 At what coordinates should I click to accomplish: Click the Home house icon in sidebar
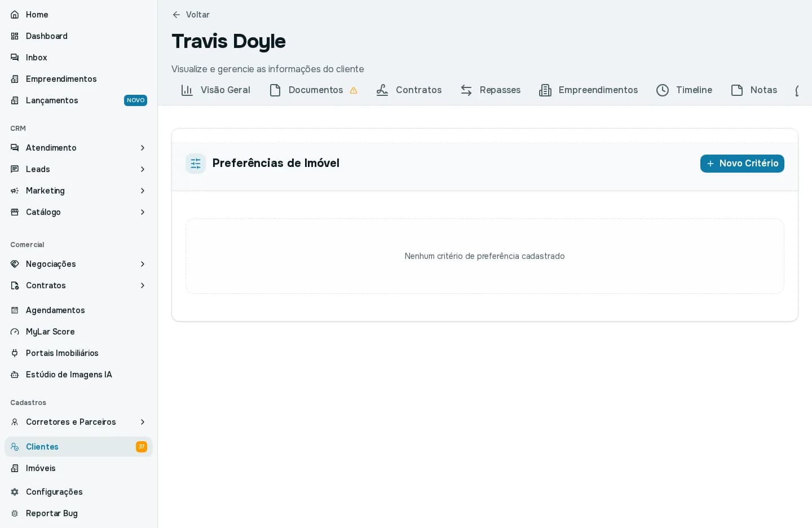click(15, 15)
